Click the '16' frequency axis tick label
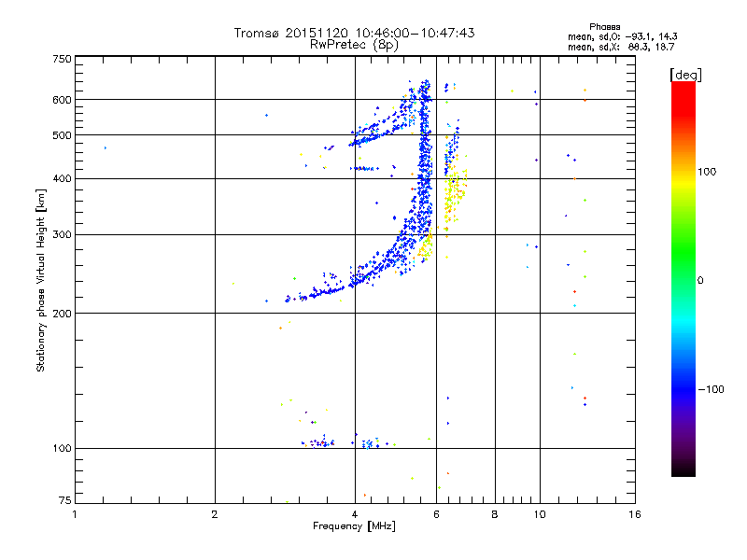 pyautogui.click(x=635, y=514)
